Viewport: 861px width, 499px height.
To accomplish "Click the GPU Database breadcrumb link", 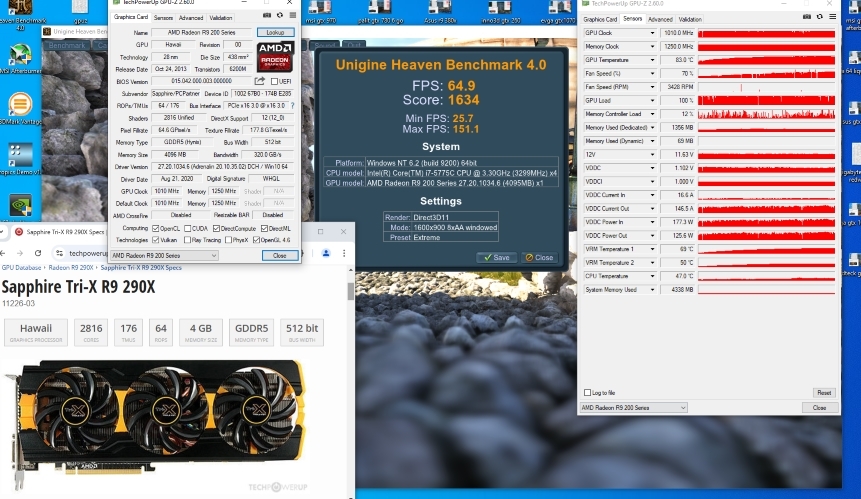I will coord(21,267).
